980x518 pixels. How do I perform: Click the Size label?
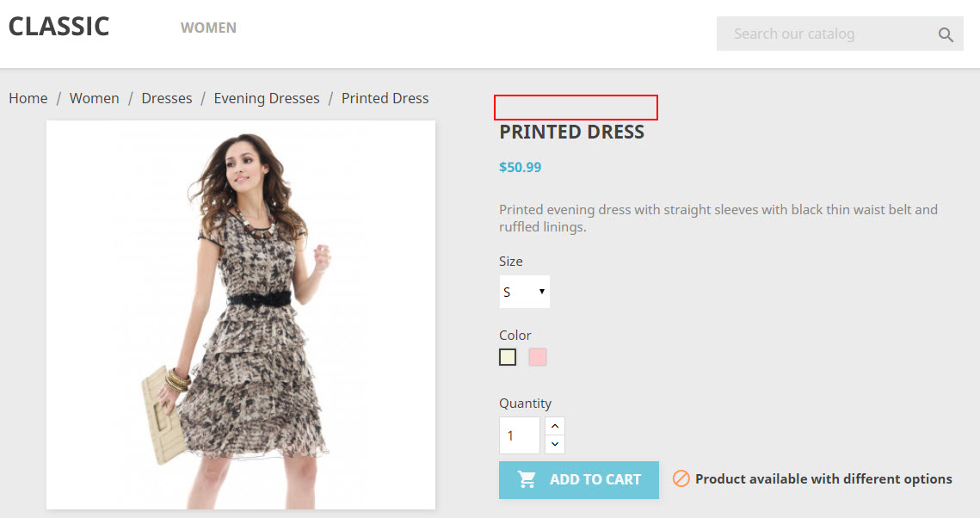click(510, 262)
